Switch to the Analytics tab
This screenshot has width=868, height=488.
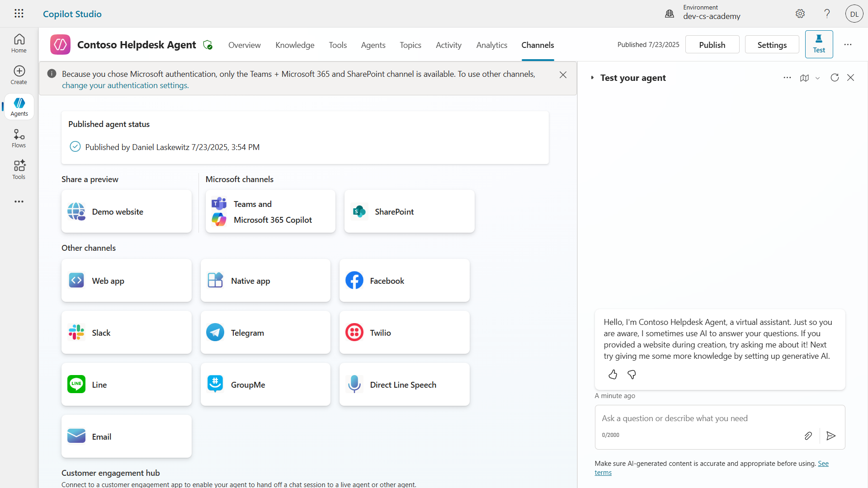(x=491, y=45)
